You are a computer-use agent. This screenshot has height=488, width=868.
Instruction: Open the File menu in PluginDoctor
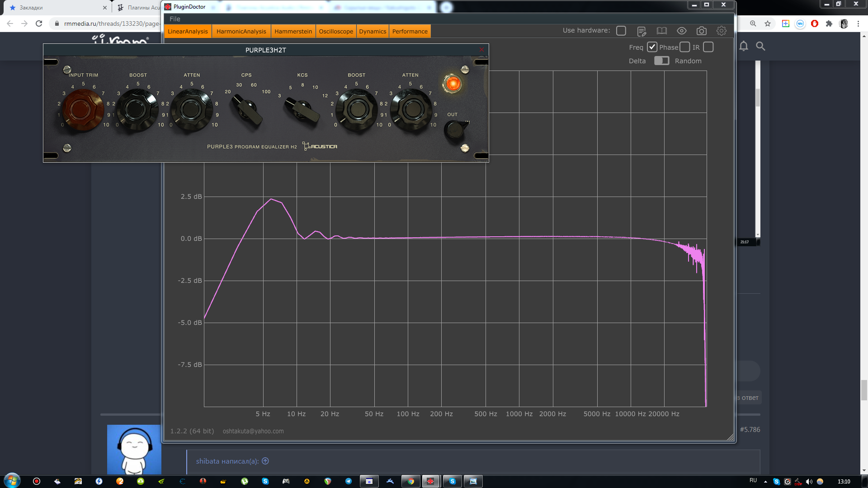tap(175, 19)
